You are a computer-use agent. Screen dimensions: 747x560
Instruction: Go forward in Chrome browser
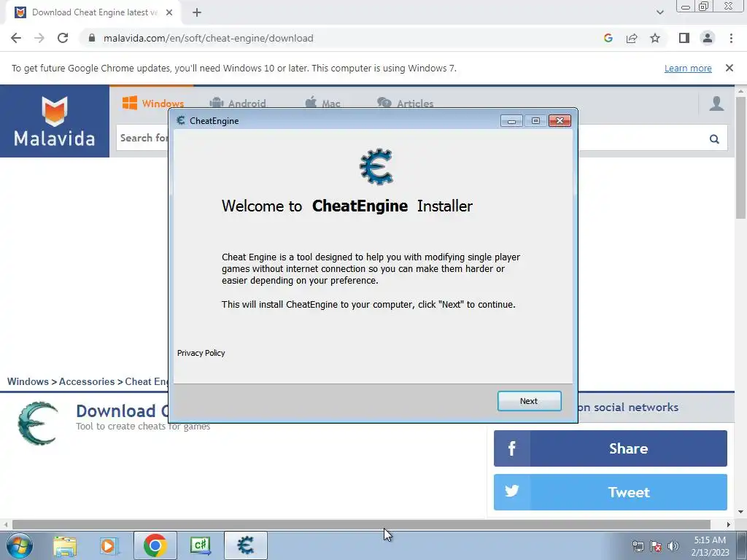(39, 38)
